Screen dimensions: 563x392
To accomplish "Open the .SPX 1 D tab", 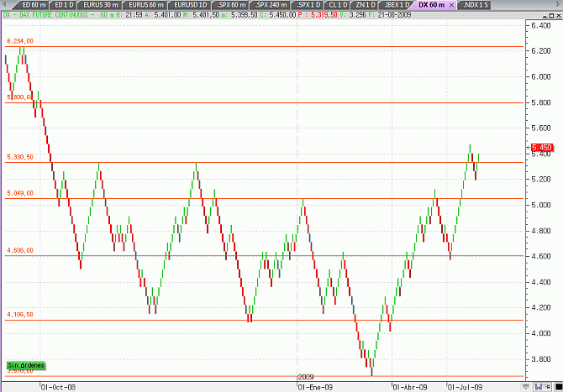I will point(308,5).
